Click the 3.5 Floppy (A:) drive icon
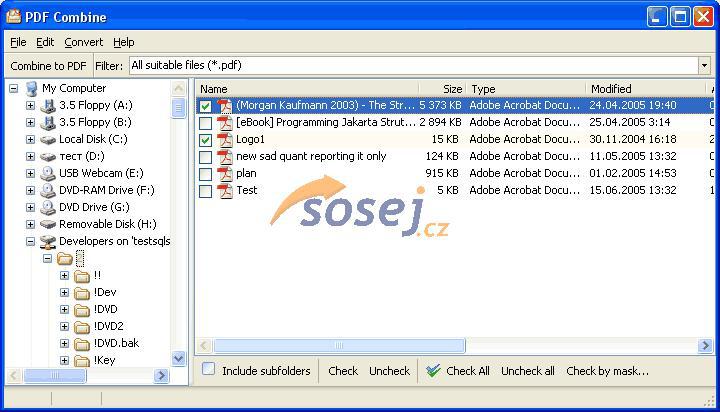This screenshot has height=412, width=720. [48, 106]
